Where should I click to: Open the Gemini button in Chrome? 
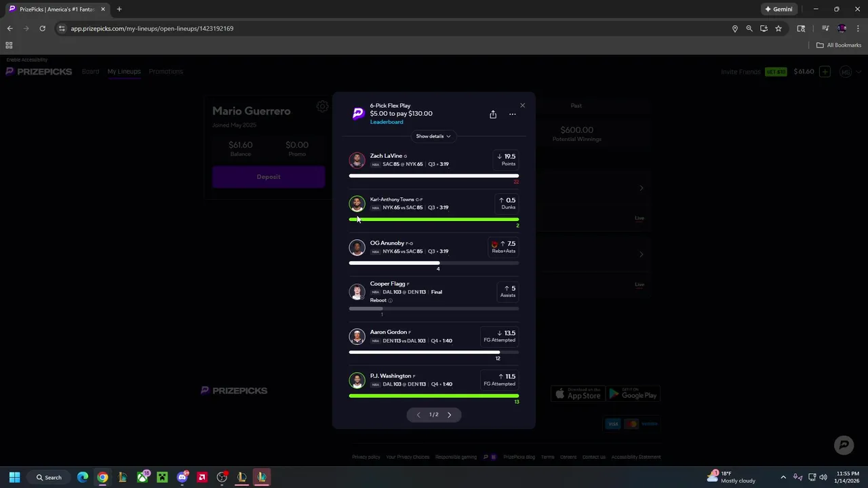coord(778,9)
